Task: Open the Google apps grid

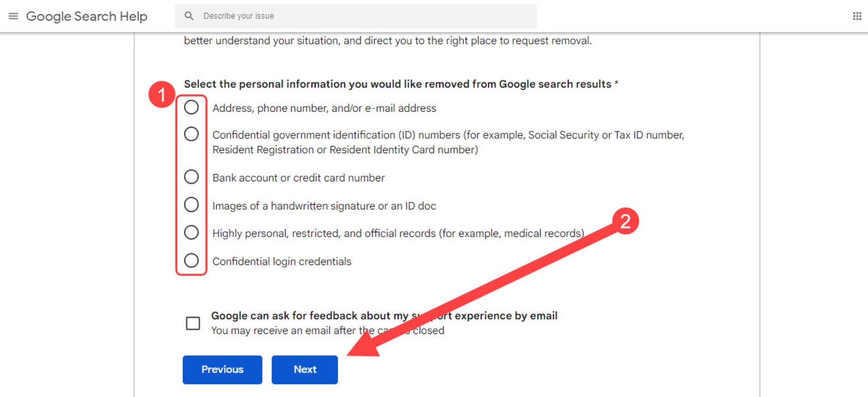Action: (x=857, y=16)
